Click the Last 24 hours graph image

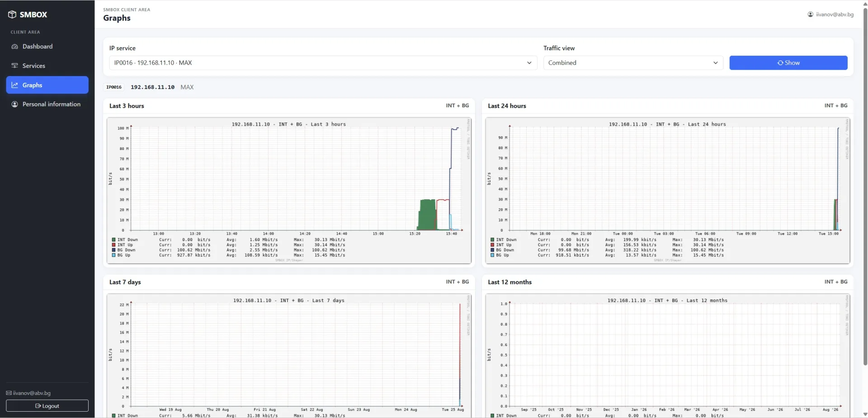click(x=668, y=190)
